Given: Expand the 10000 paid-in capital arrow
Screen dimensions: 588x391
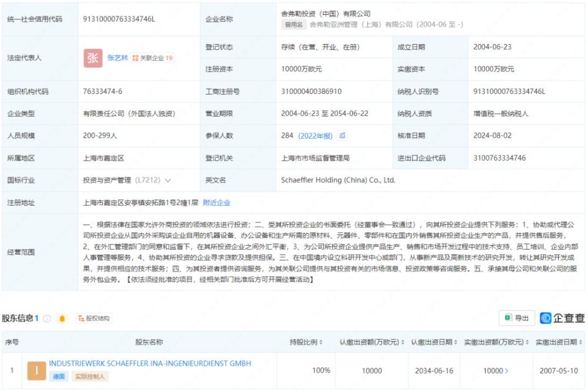Looking at the screenshot, I should (507, 371).
